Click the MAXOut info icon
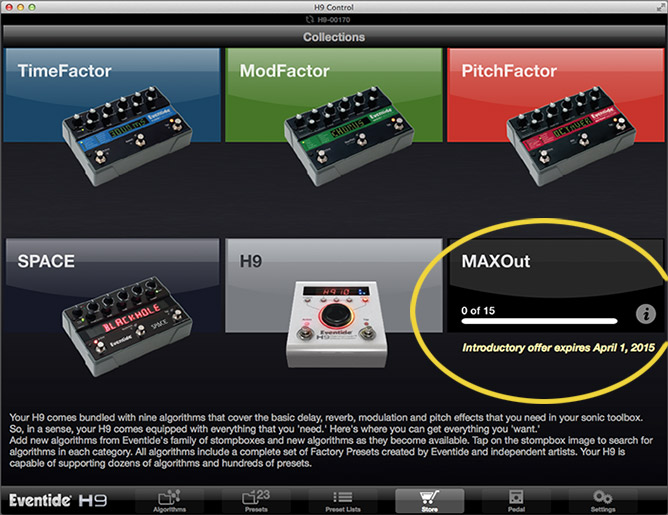668x515 pixels. [x=645, y=314]
